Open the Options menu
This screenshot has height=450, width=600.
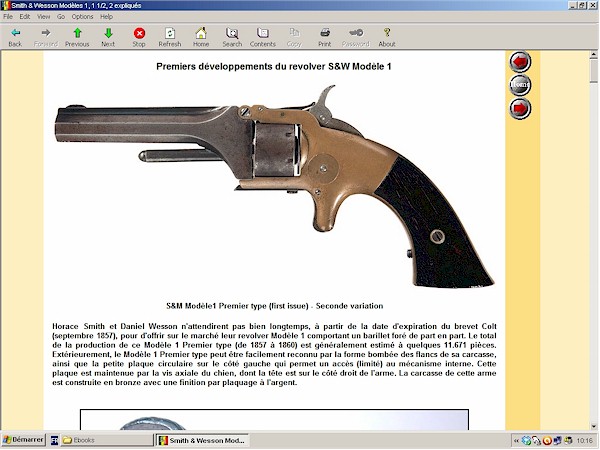point(82,16)
